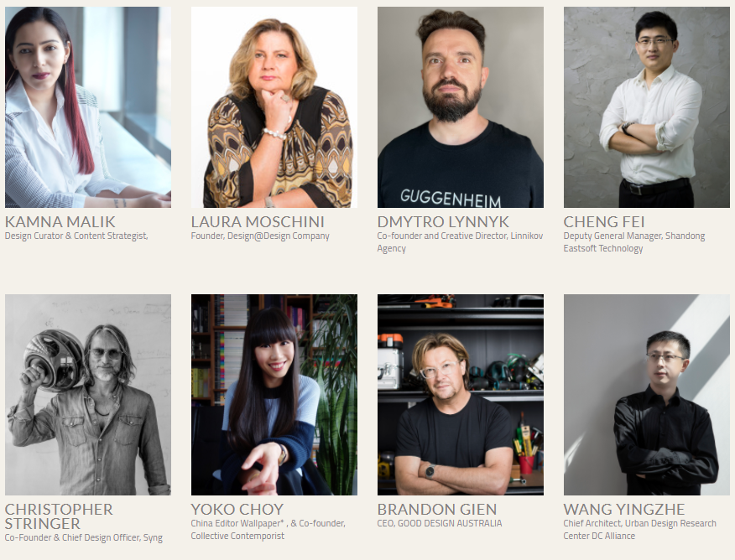Open Christopher Stringer's black-and-white photo
Screen dimensions: 735x560
87,395
